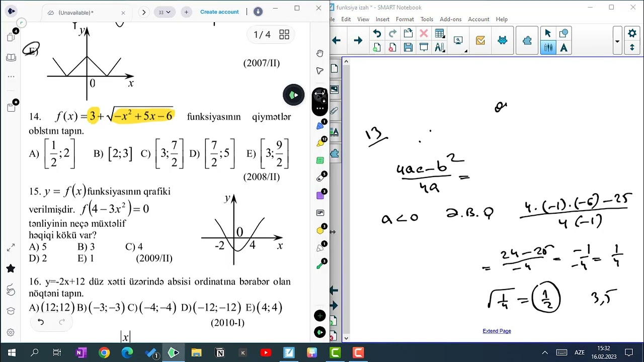Screen dimensions: 644x362
Task: Open the Add-ons menu
Action: pyautogui.click(x=450, y=19)
